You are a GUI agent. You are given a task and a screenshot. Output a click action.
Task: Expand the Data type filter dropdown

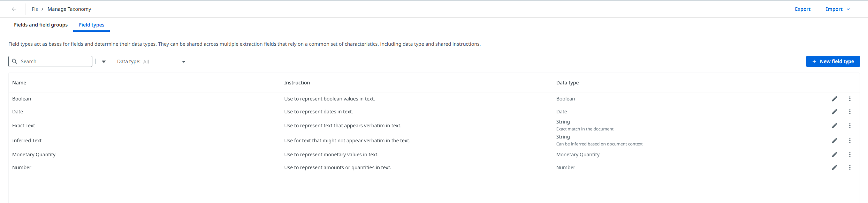point(183,62)
